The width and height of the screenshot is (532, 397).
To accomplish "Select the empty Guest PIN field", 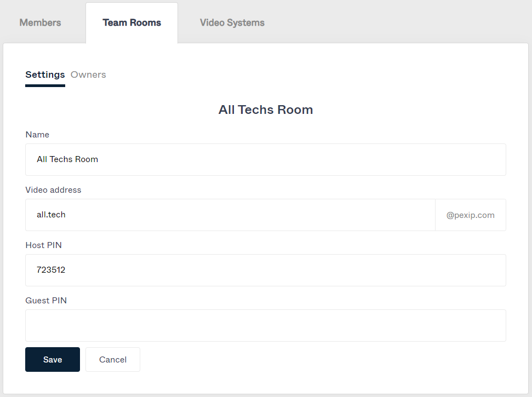I will [x=265, y=325].
